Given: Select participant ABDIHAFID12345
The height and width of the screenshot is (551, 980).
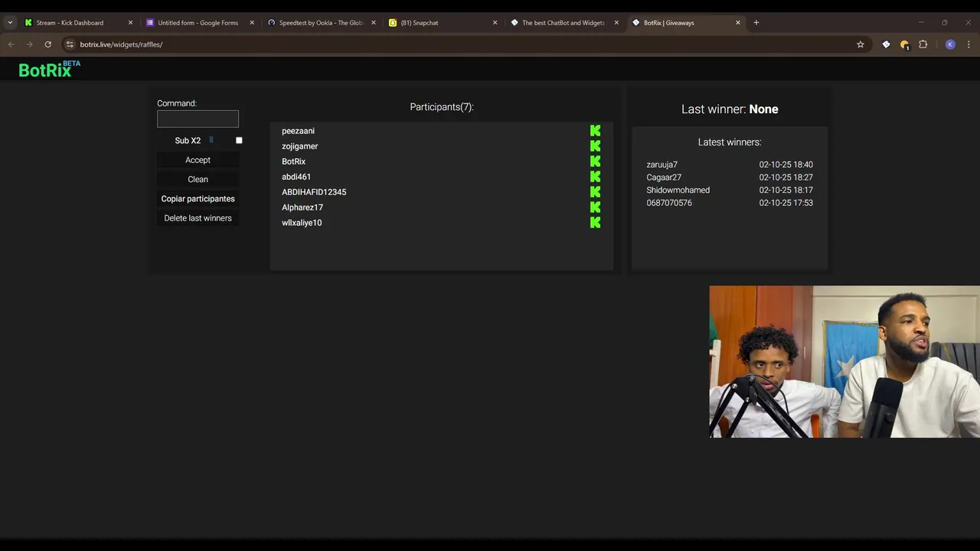Looking at the screenshot, I should (x=314, y=192).
